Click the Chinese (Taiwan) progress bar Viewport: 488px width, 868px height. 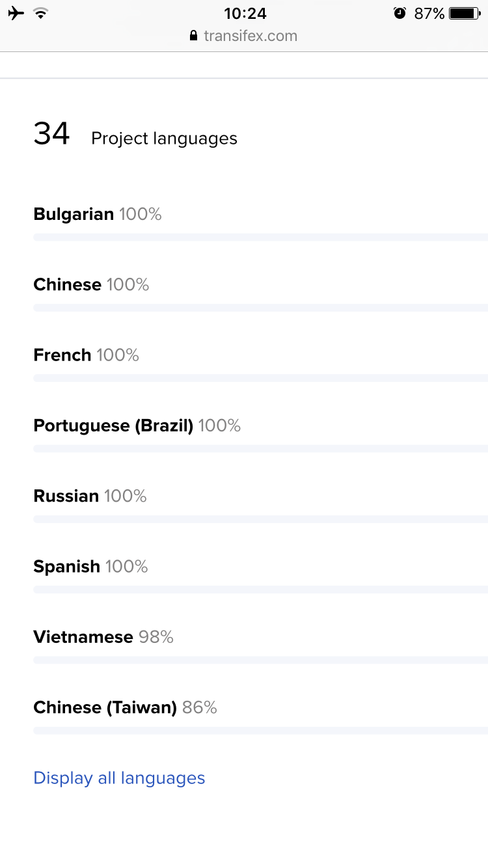click(260, 731)
